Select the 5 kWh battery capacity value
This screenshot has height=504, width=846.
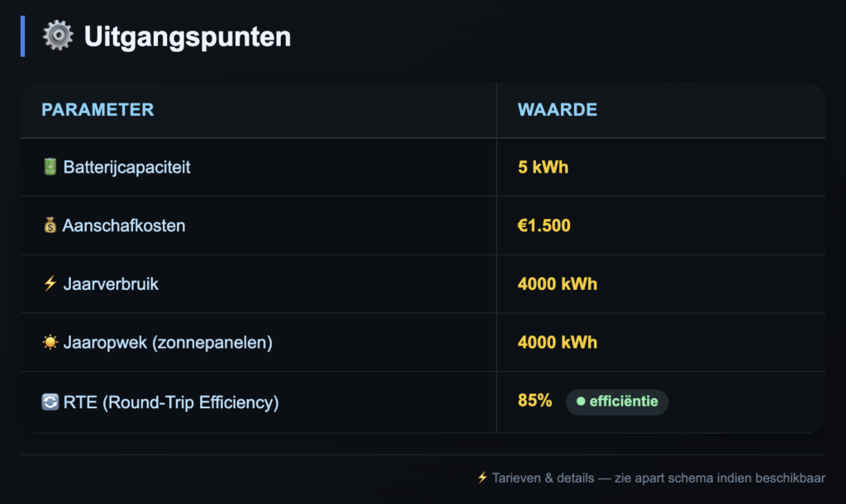pyautogui.click(x=543, y=167)
